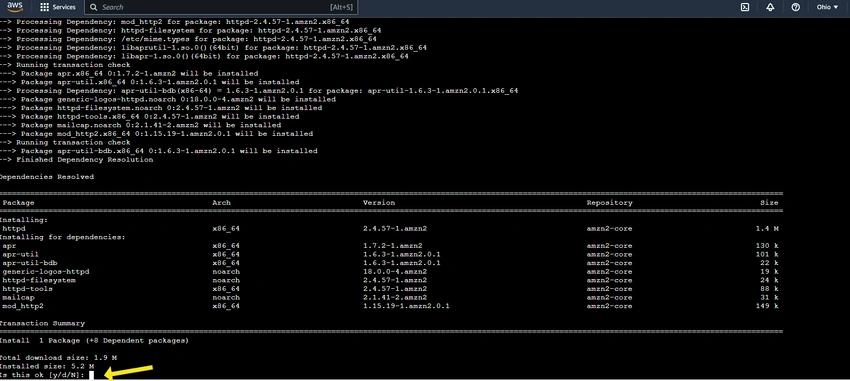Image resolution: width=850 pixels, height=381 pixels.
Task: Select the 'apr' package name
Action: coord(9,246)
